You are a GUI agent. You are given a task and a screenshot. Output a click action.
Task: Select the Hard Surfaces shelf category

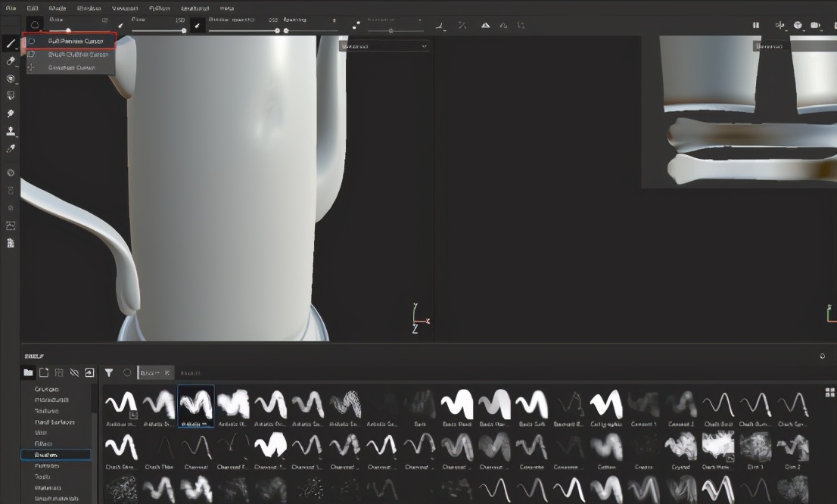(x=54, y=422)
